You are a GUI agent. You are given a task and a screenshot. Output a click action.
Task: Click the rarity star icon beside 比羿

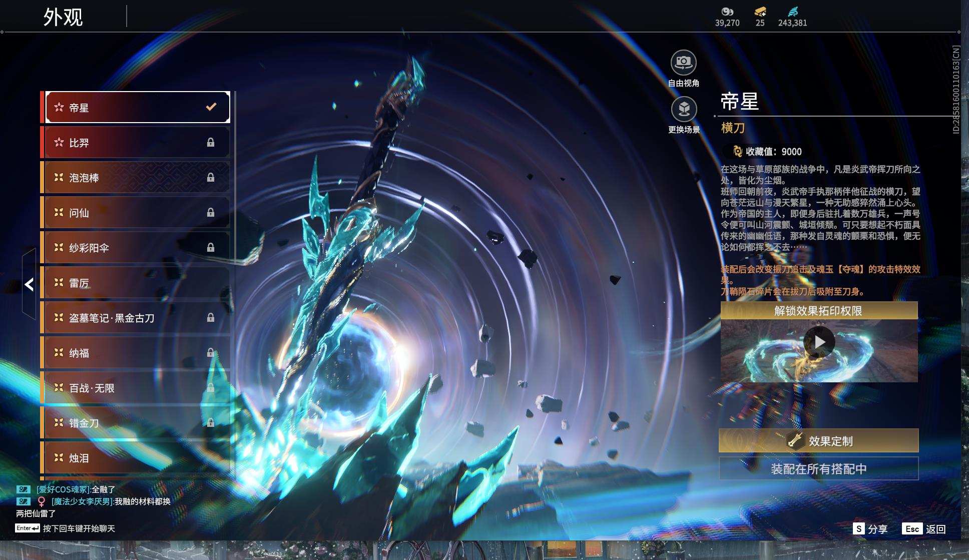point(59,142)
